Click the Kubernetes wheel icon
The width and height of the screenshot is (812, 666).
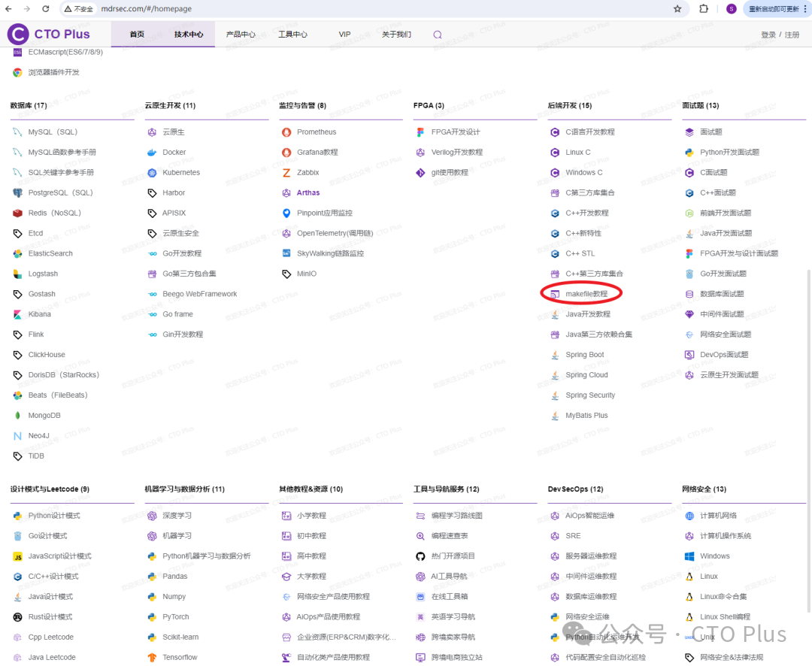[152, 172]
